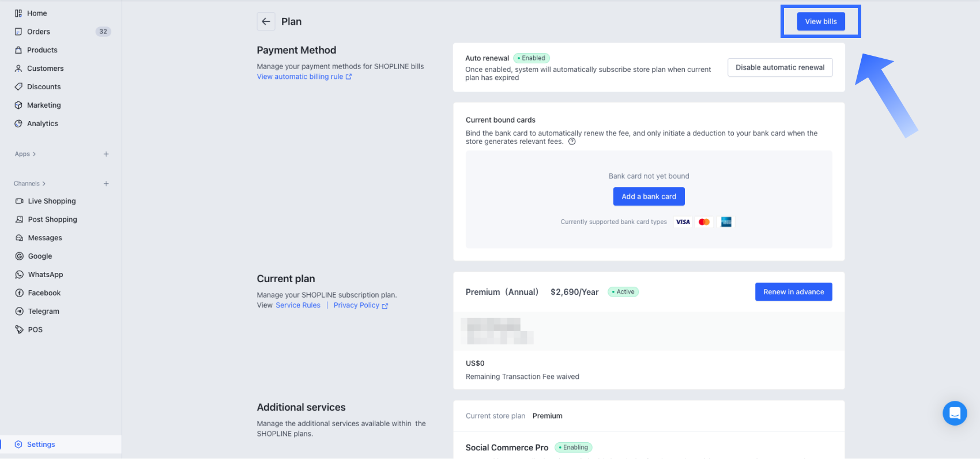The width and height of the screenshot is (980, 459).
Task: Open Facebook channel in sidebar
Action: click(x=44, y=293)
